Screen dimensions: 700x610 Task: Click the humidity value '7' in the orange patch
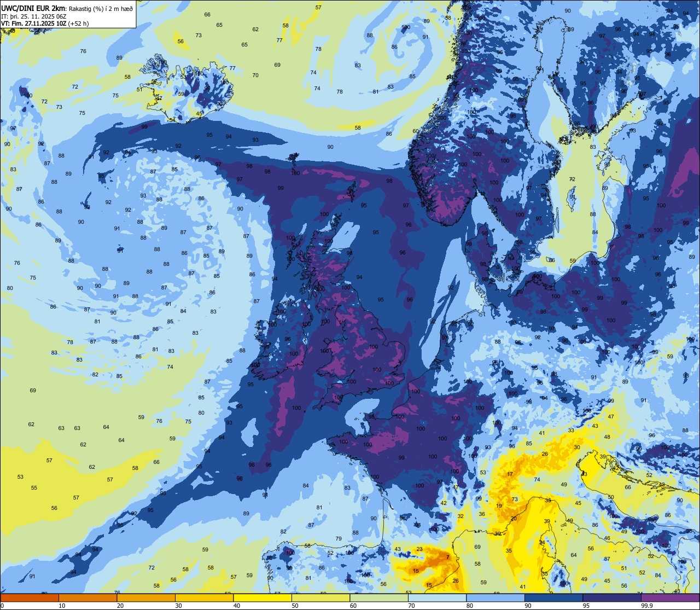pyautogui.click(x=447, y=557)
